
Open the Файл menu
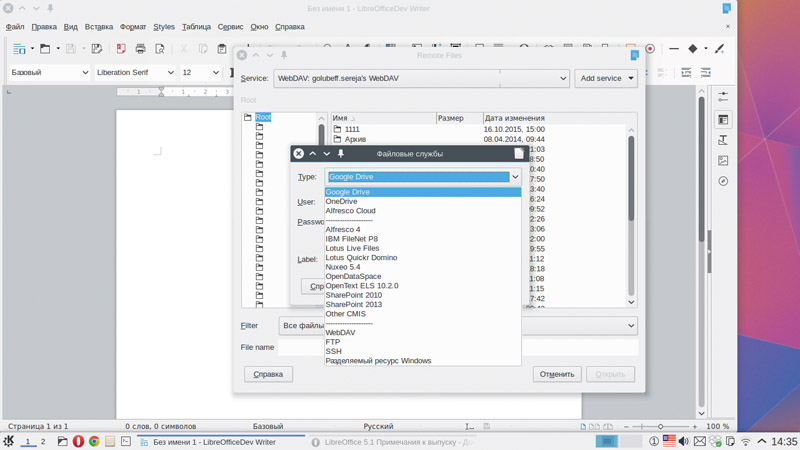(15, 27)
